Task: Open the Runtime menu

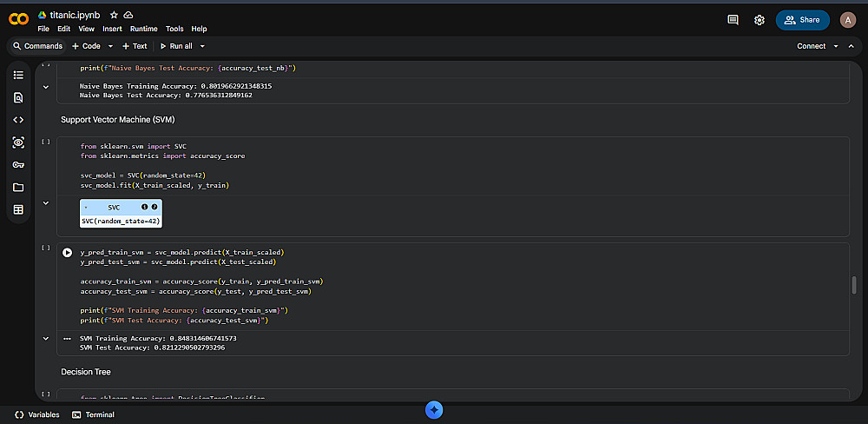Action: click(143, 29)
